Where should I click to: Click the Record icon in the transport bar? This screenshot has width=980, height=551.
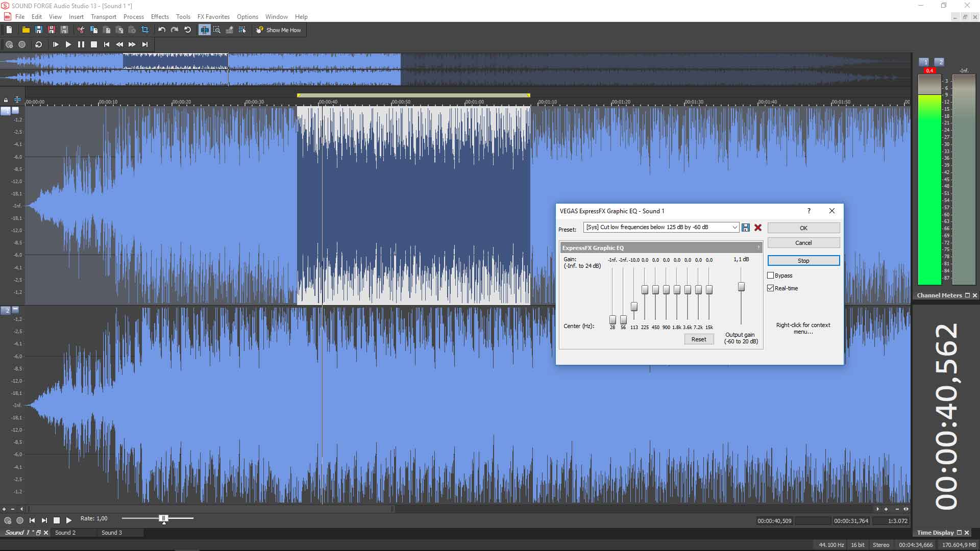[x=22, y=44]
